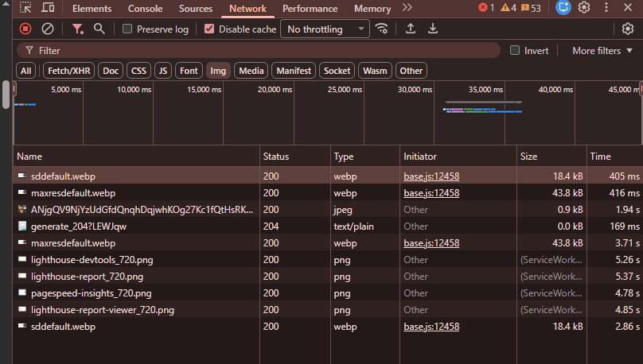Open network search with magnifier icon

click(99, 29)
